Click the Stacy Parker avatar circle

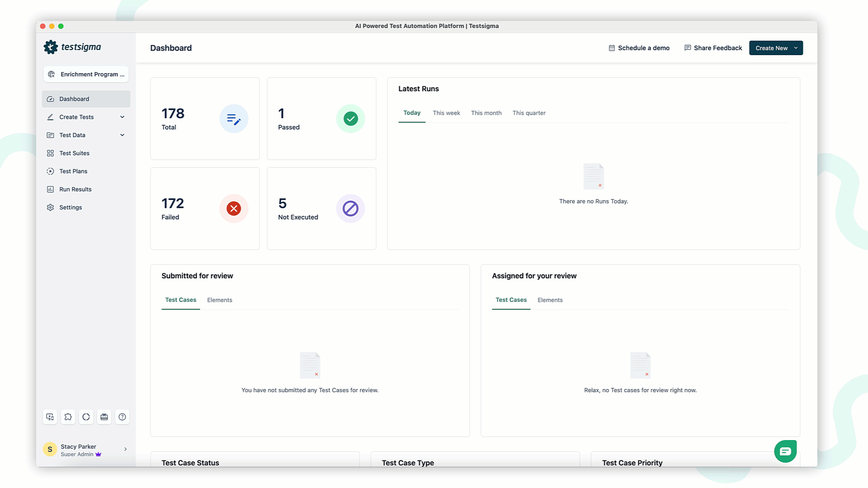pyautogui.click(x=50, y=450)
